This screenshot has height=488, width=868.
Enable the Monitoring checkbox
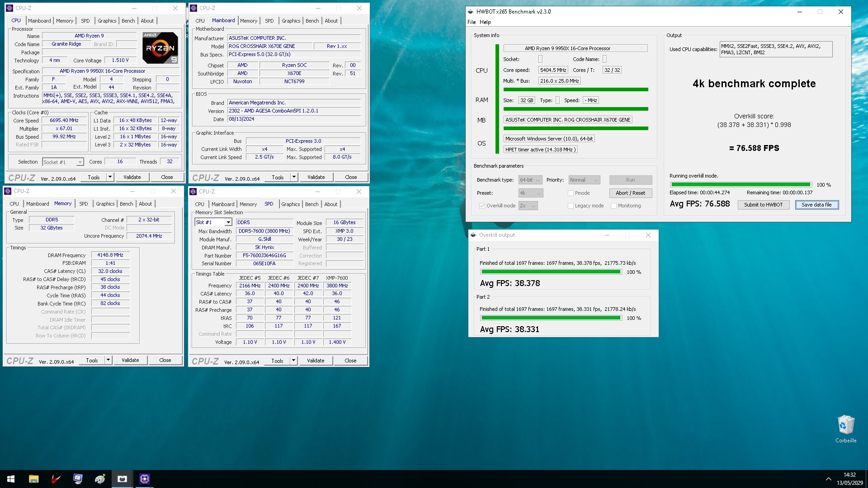pos(613,206)
